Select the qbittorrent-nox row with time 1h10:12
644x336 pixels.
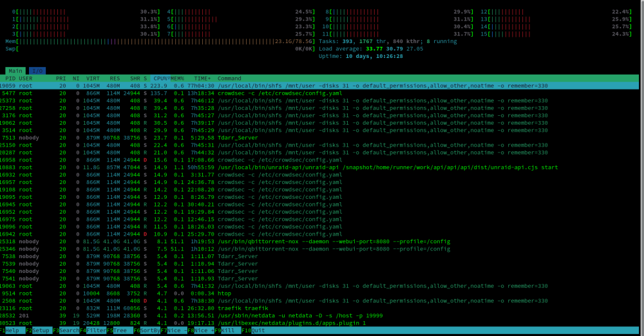(x=319, y=248)
